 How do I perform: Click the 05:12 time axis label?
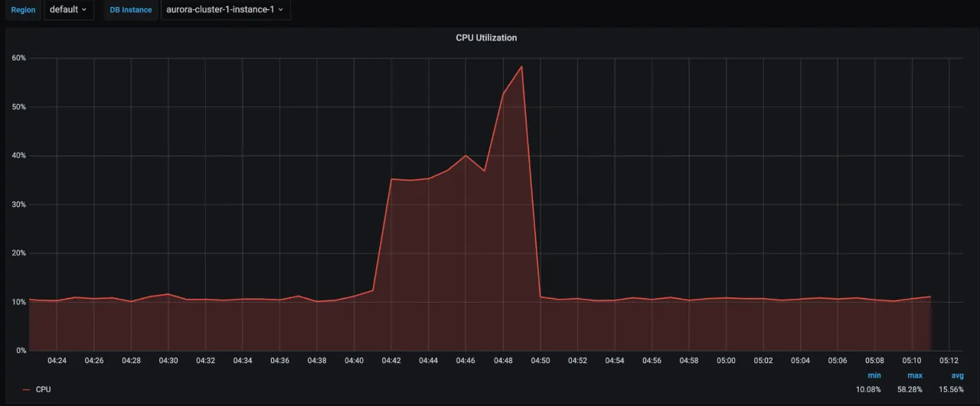click(949, 361)
